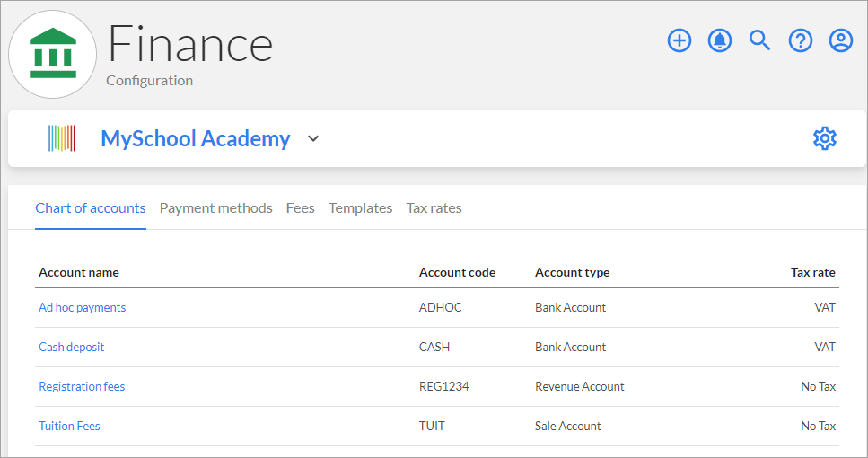Expand the MySchool Academy dropdown chevron

(313, 138)
